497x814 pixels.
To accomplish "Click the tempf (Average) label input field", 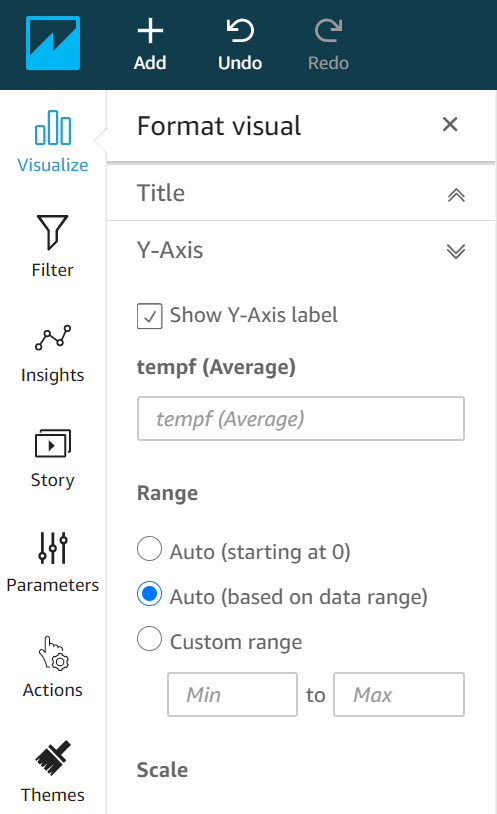I will tap(301, 418).
